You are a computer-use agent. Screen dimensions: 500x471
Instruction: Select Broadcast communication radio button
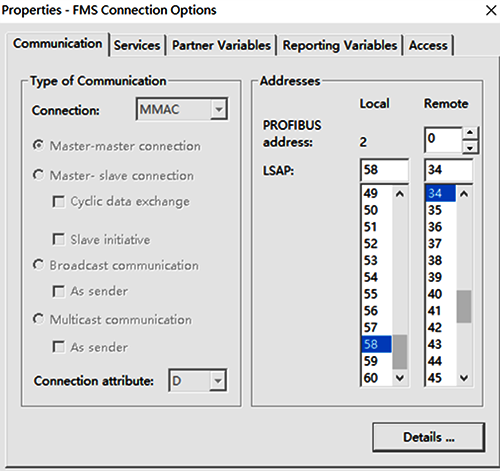tap(38, 265)
